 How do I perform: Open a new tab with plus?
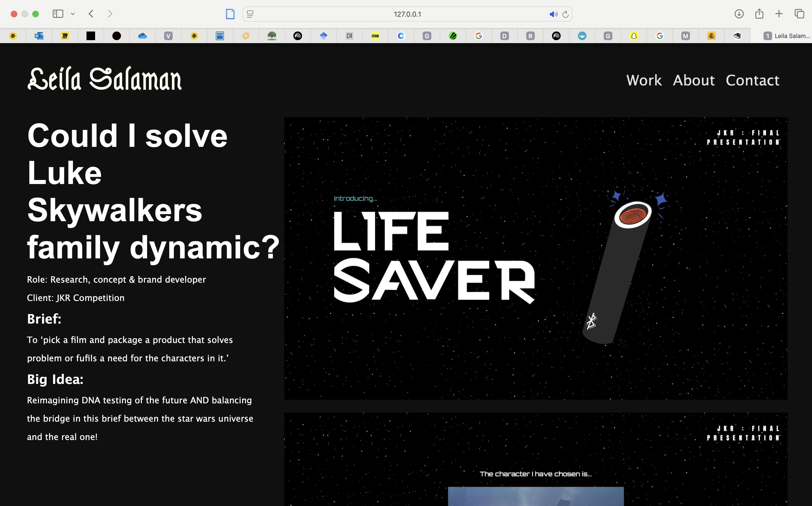779,14
